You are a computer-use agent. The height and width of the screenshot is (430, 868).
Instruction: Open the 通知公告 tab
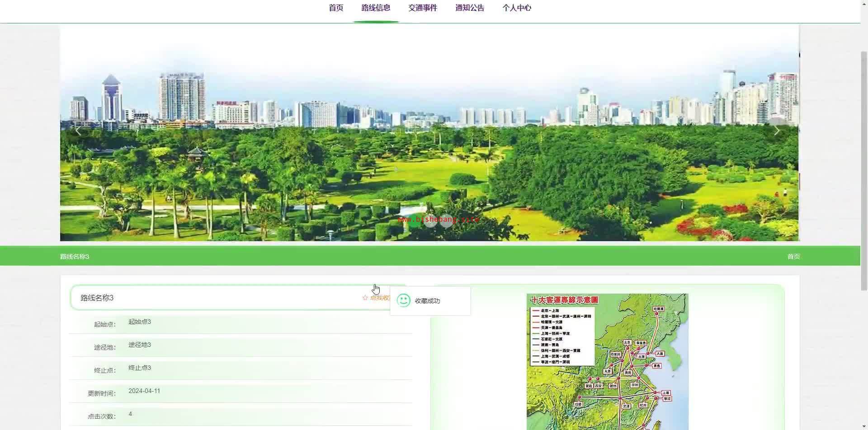[470, 8]
